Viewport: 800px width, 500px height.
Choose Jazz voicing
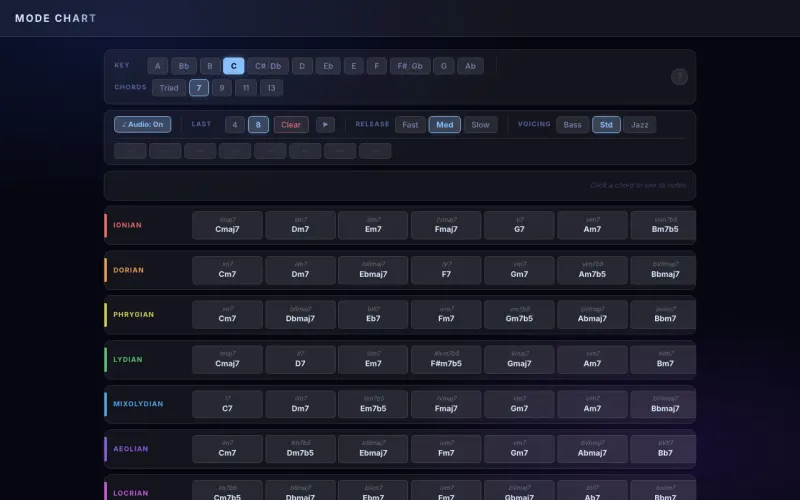click(639, 124)
